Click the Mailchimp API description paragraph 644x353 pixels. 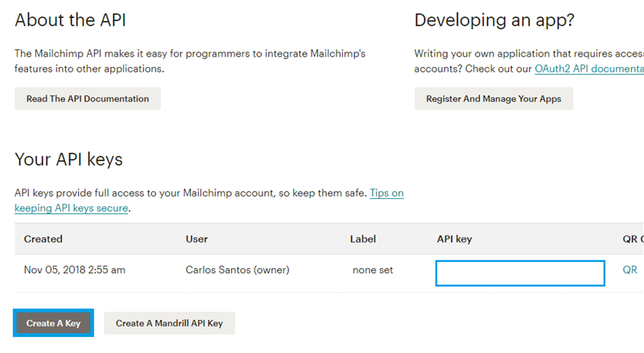click(190, 61)
